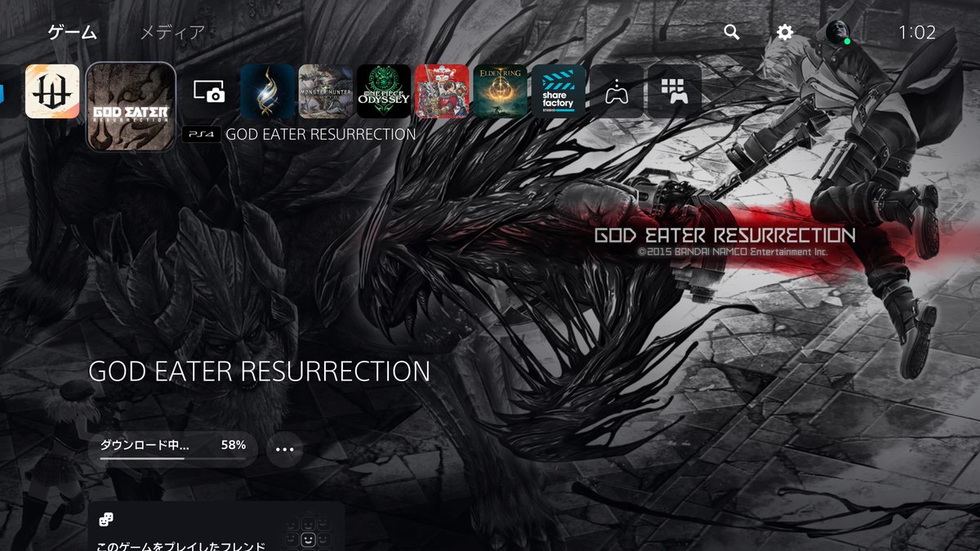
Task: Open the search magnifier icon
Action: tap(732, 33)
